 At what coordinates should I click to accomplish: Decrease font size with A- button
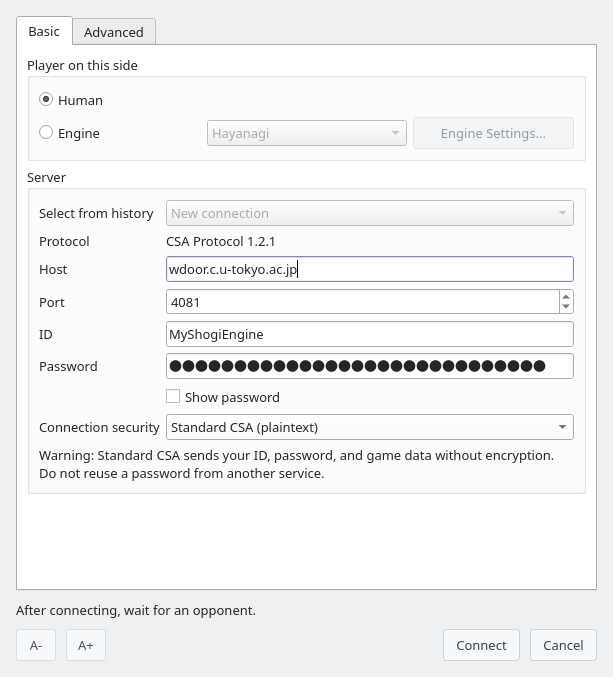[x=36, y=645]
